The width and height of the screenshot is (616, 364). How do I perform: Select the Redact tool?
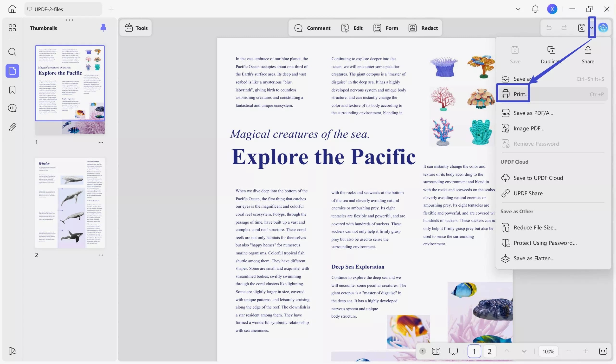tap(423, 28)
